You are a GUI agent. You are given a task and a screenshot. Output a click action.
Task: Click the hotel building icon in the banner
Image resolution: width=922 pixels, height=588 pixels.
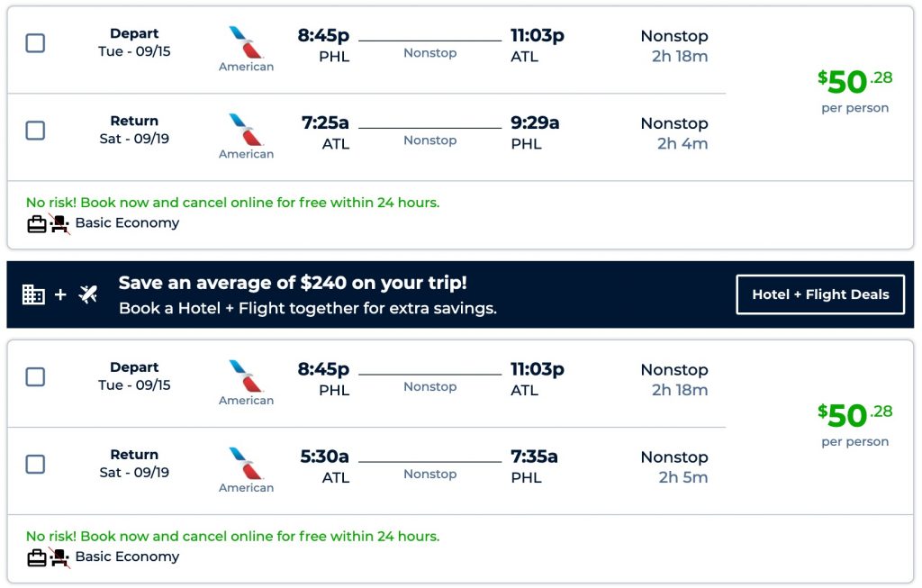click(x=33, y=294)
